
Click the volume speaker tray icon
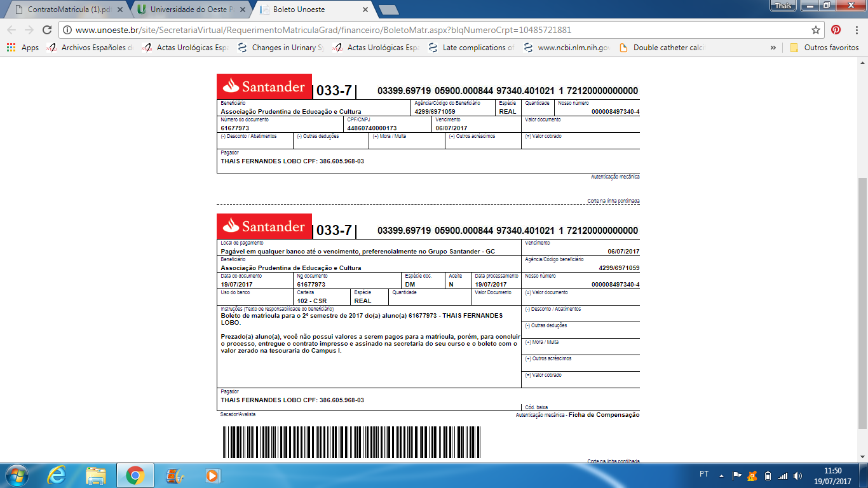click(797, 475)
